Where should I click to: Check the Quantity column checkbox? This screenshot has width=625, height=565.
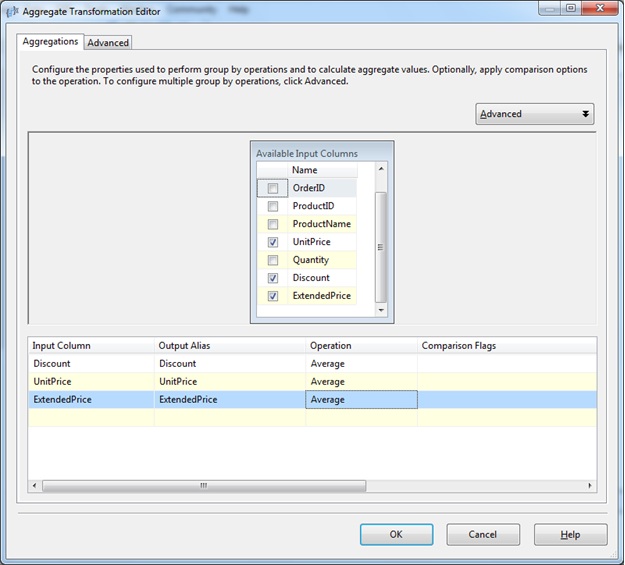pyautogui.click(x=273, y=260)
